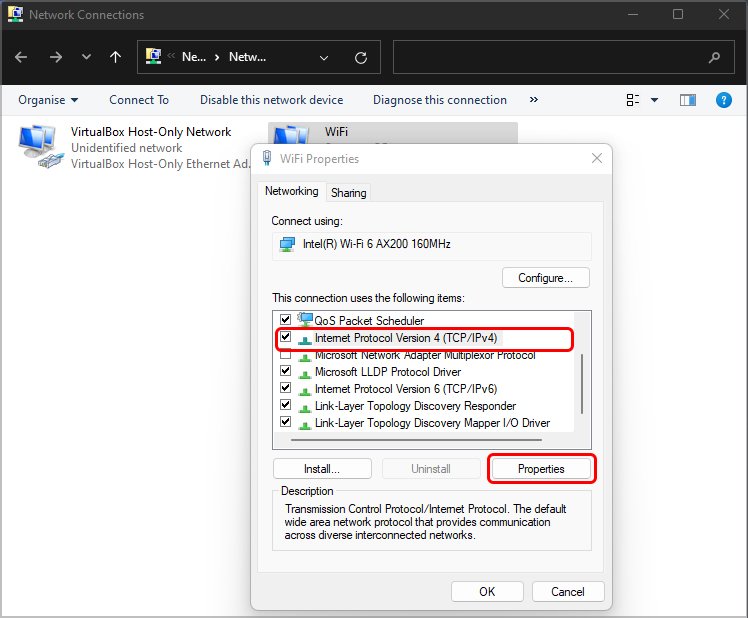Click the Properties button

pos(541,469)
